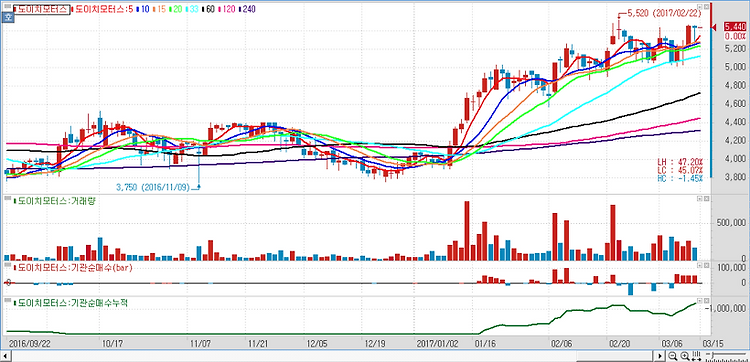750x362 pixels.
Task: Click the 11/21 date axis label
Action: click(259, 344)
